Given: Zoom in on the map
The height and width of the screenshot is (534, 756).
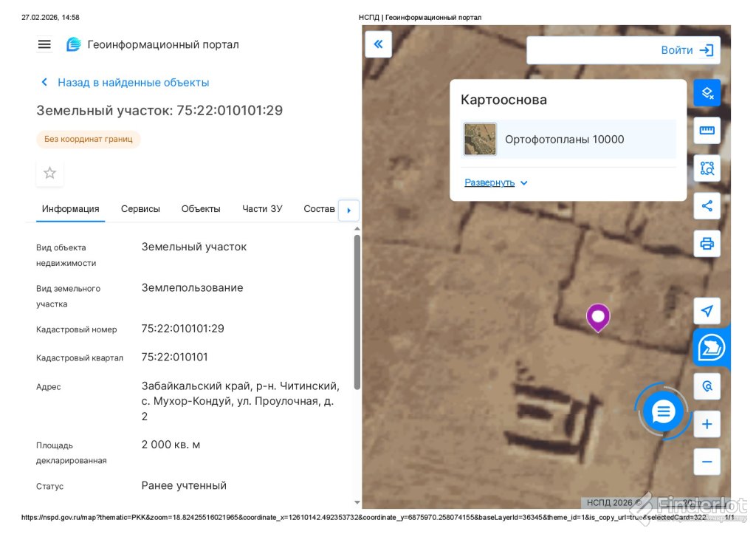Looking at the screenshot, I should [x=707, y=424].
